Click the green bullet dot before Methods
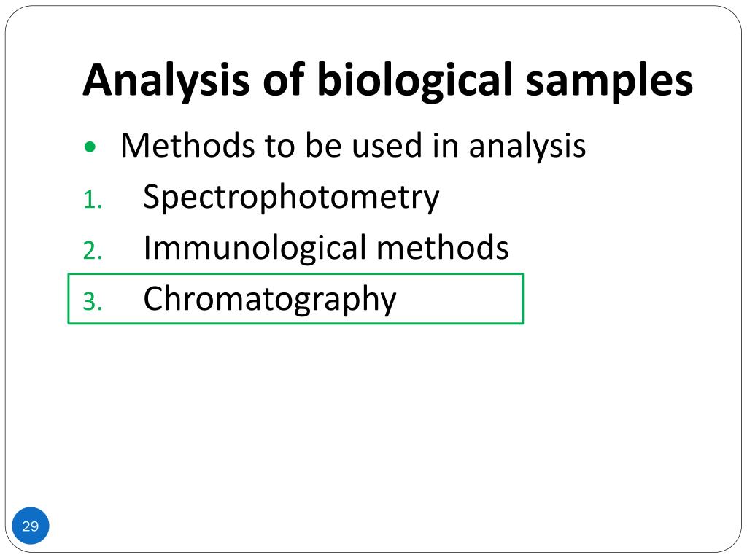Image resolution: width=747 pixels, height=560 pixels. (x=90, y=147)
